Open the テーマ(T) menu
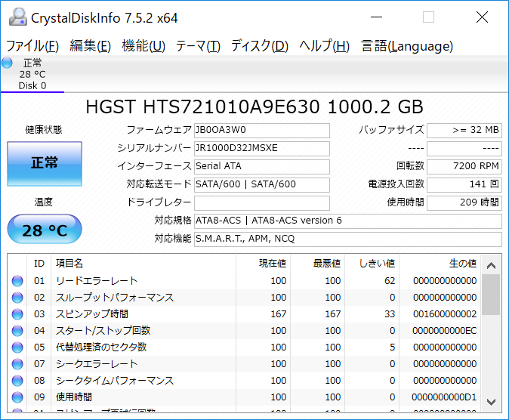The height and width of the screenshot is (420, 509). [198, 46]
